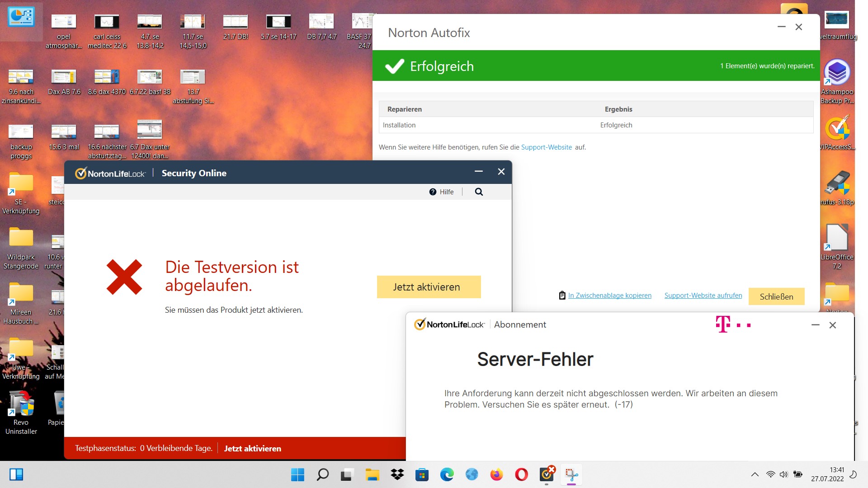Open the control panel icon at desktop top-left
Image resolution: width=868 pixels, height=488 pixels.
[x=21, y=18]
